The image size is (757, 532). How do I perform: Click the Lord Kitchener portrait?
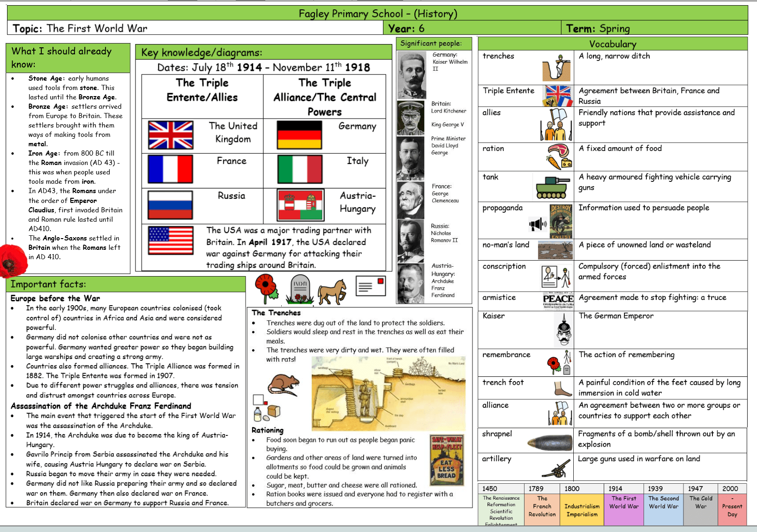[x=411, y=118]
